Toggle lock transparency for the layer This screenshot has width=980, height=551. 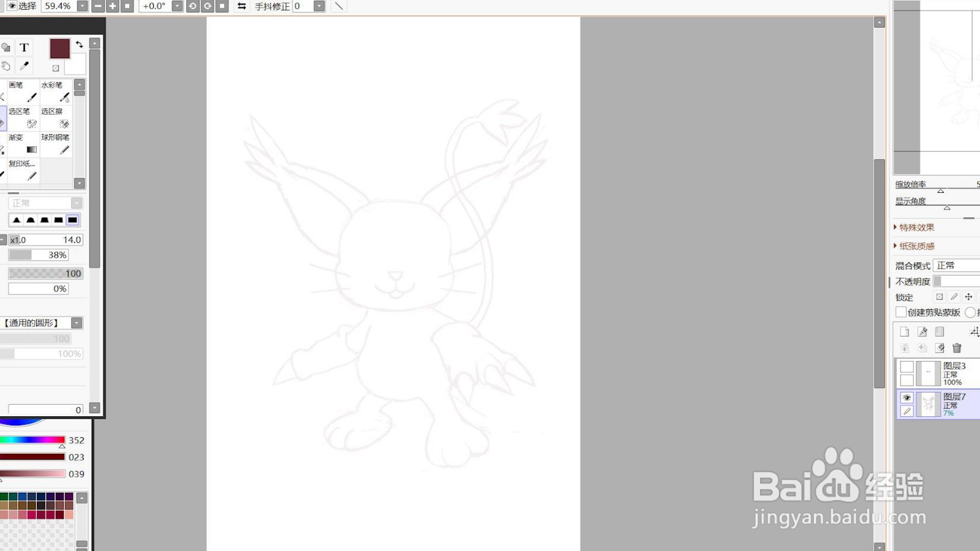(x=940, y=297)
